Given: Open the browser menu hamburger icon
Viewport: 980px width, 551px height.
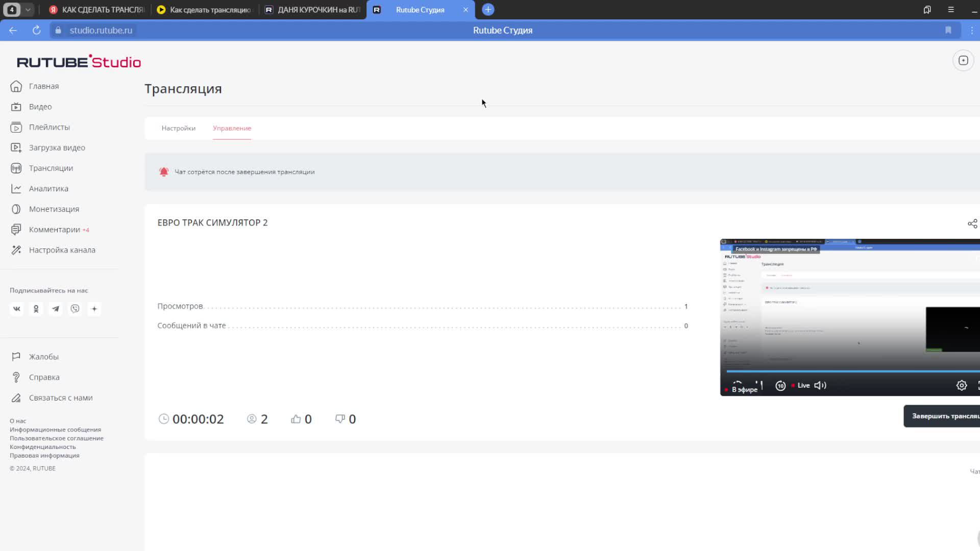Looking at the screenshot, I should [x=950, y=10].
